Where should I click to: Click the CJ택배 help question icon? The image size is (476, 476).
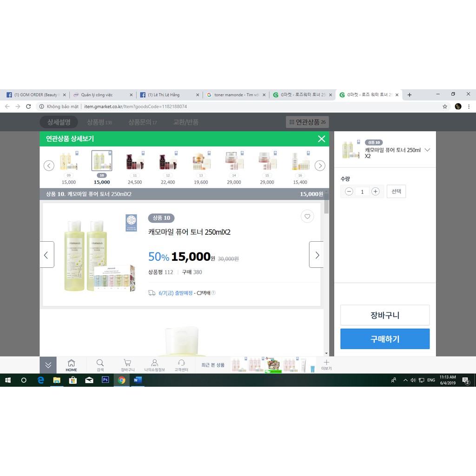point(213,293)
